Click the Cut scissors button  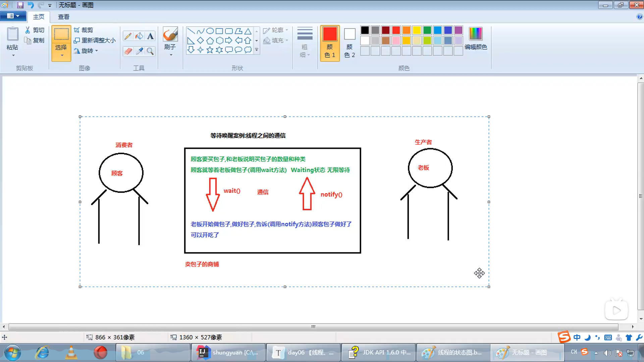pos(35,30)
